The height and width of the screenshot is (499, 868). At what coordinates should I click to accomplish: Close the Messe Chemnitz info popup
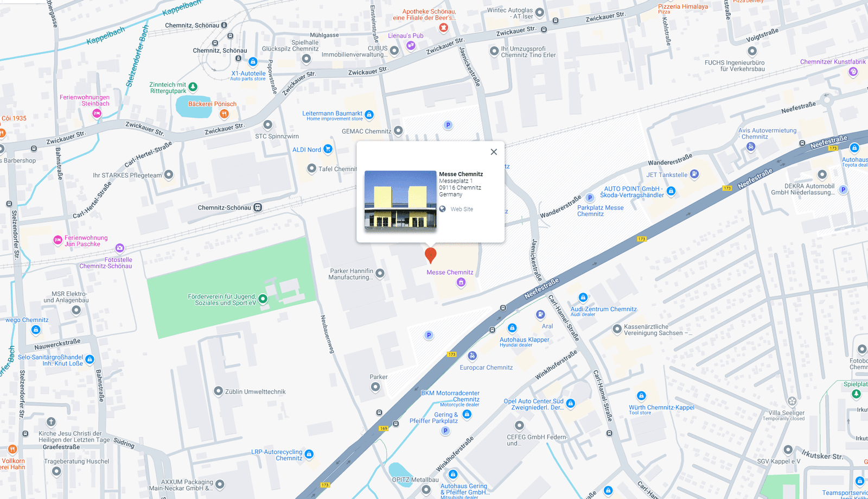(494, 152)
